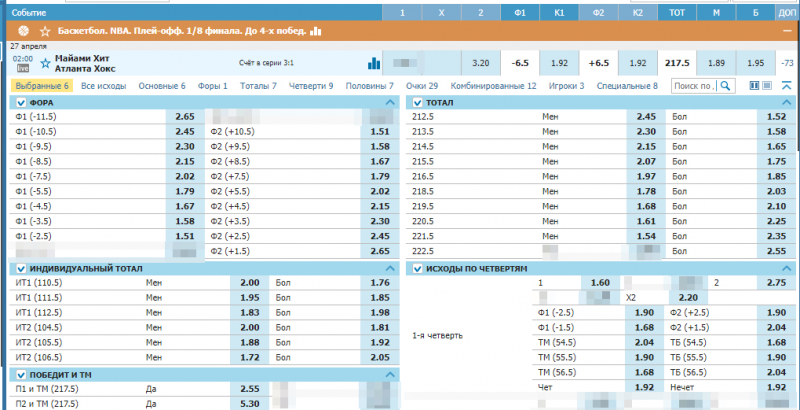Open the Тоталы 7 tab

point(258,86)
